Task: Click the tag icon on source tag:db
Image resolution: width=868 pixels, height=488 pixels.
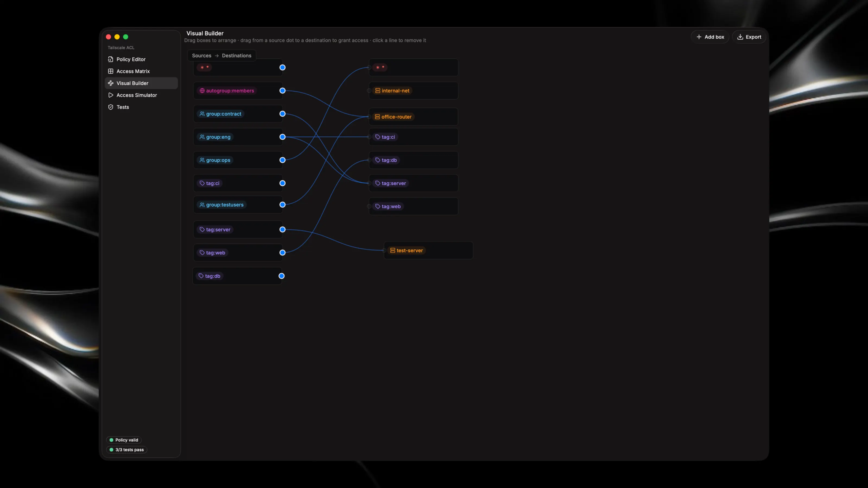Action: (x=201, y=276)
